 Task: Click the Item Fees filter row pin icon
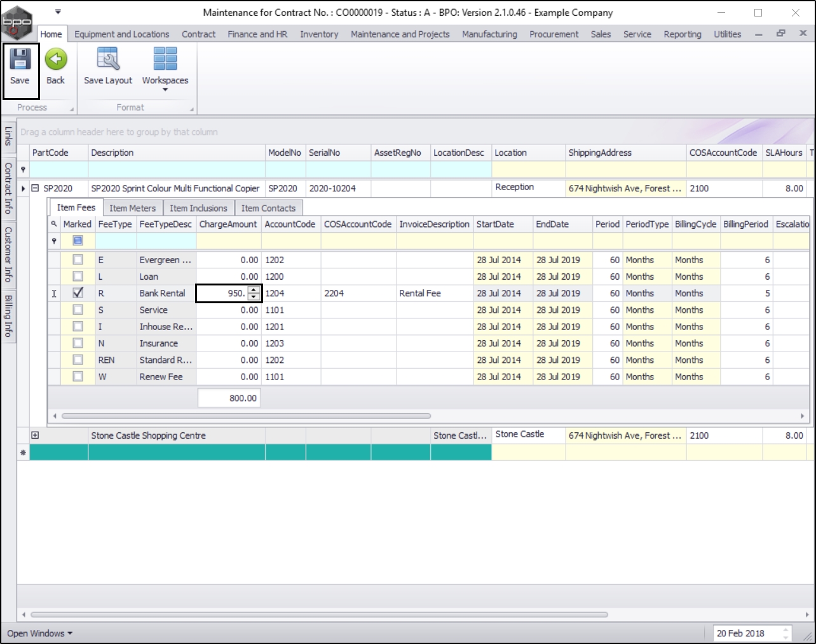pyautogui.click(x=54, y=241)
